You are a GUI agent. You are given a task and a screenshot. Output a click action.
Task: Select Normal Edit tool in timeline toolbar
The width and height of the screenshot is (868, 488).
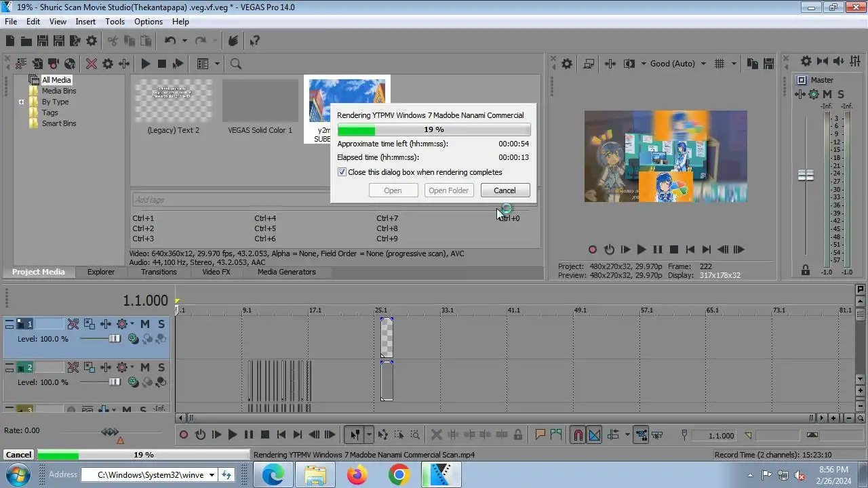[x=355, y=435]
